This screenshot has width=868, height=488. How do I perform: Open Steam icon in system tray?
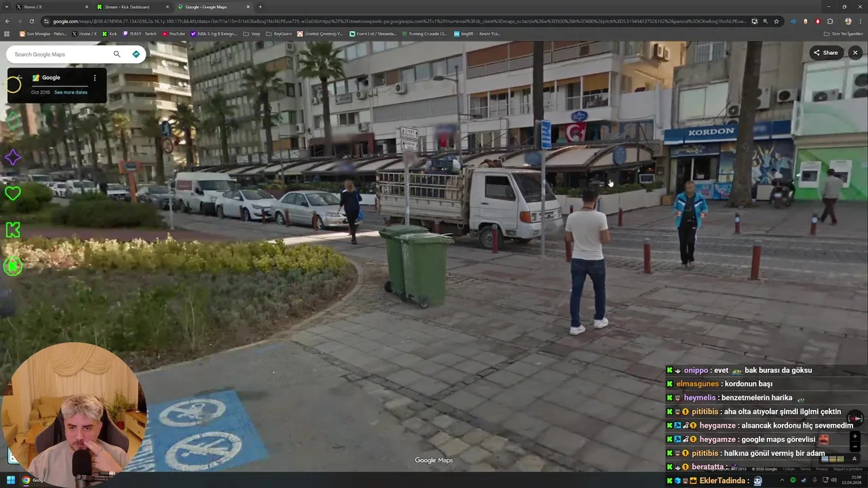point(804,480)
